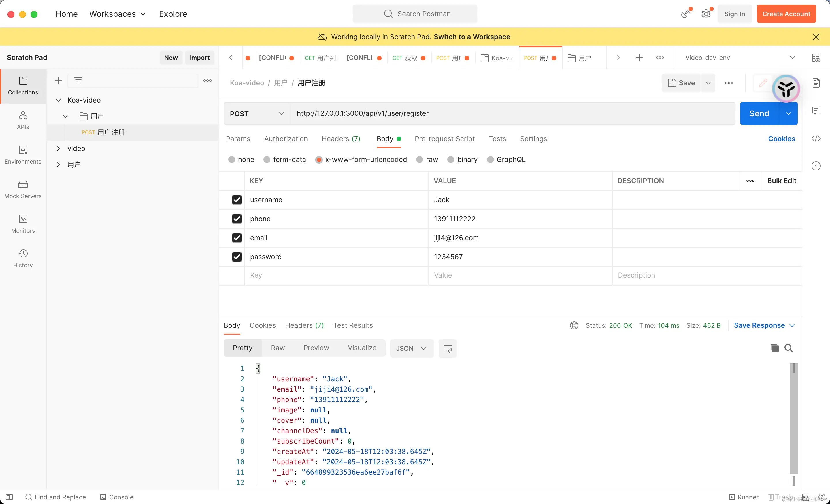
Task: Open the Environments sidebar panel
Action: [23, 155]
